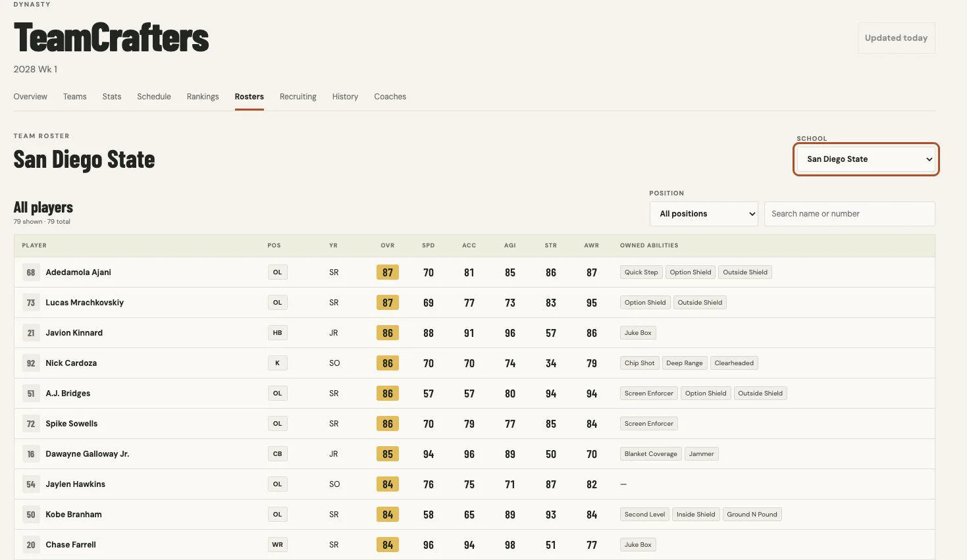The width and height of the screenshot is (967, 560).
Task: Go to the Stats tab
Action: (112, 97)
